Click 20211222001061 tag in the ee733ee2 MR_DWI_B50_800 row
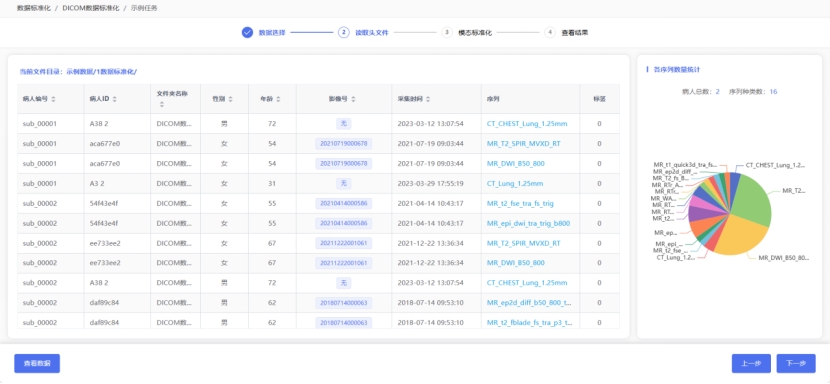The width and height of the screenshot is (830, 384). click(x=344, y=263)
